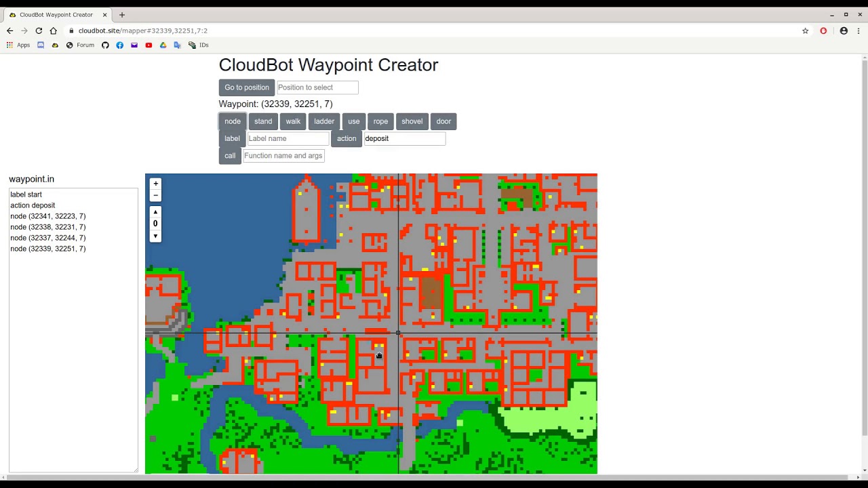Viewport: 868px width, 488px height.
Task: Select node (32337, 32244, 7) line
Action: coord(47,238)
